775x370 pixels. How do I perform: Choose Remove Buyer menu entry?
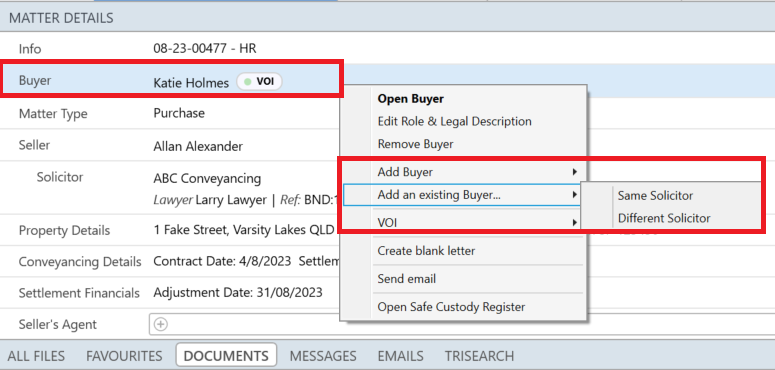[x=415, y=144]
